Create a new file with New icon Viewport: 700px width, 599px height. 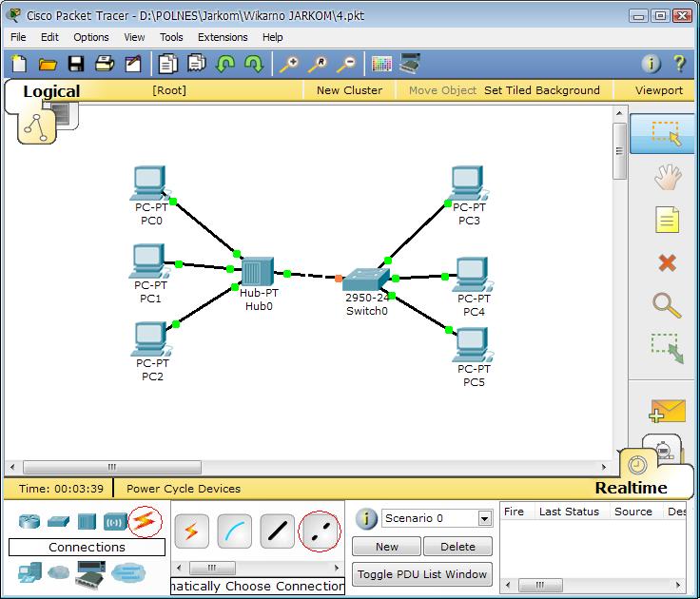tap(19, 64)
